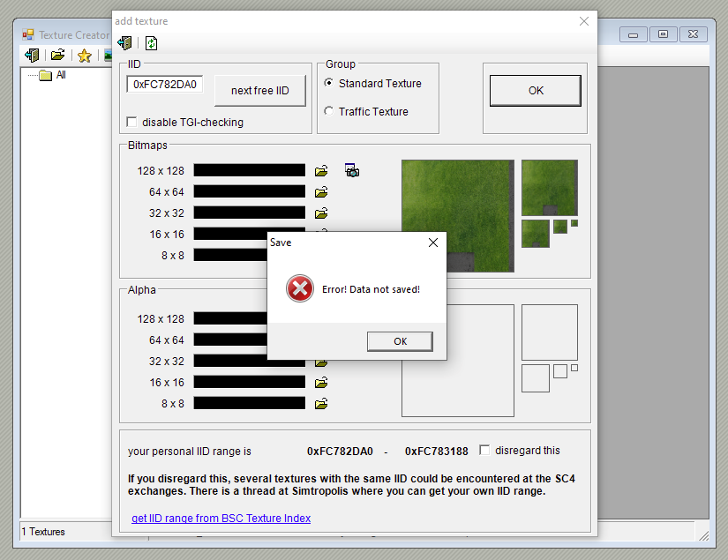Viewport: 728px width, 560px height.
Task: Click the camera capture icon beside 128 x 128 bitmap
Action: pos(352,170)
